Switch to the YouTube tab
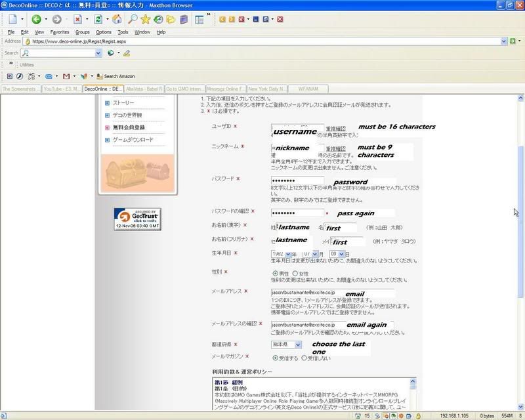 [63, 89]
